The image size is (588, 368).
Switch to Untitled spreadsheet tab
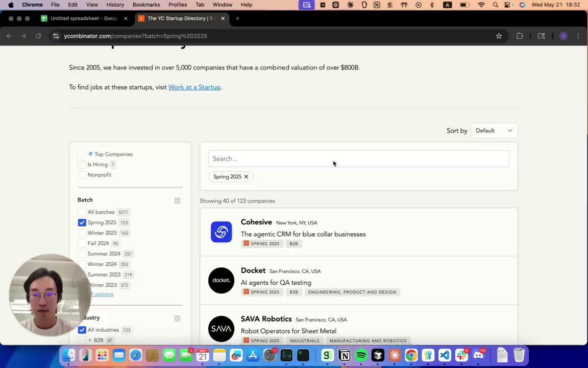coord(84,18)
